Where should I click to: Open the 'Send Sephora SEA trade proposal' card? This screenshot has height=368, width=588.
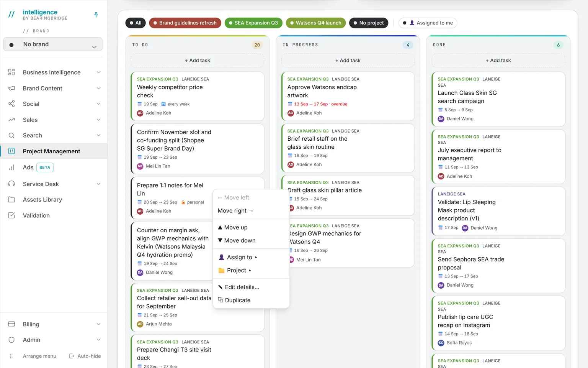tap(498, 266)
